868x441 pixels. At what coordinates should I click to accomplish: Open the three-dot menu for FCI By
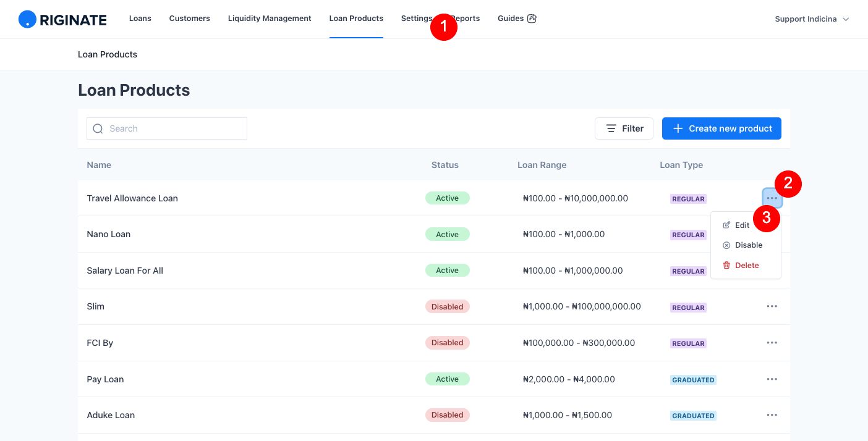click(772, 343)
